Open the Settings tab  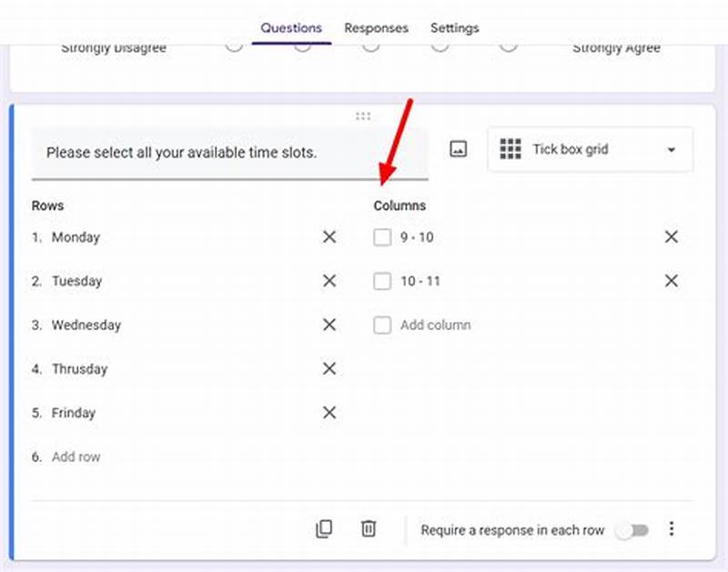tap(454, 28)
